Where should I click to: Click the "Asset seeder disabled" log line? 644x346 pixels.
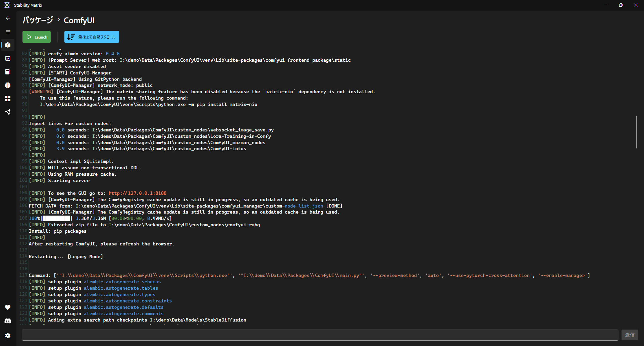point(67,66)
